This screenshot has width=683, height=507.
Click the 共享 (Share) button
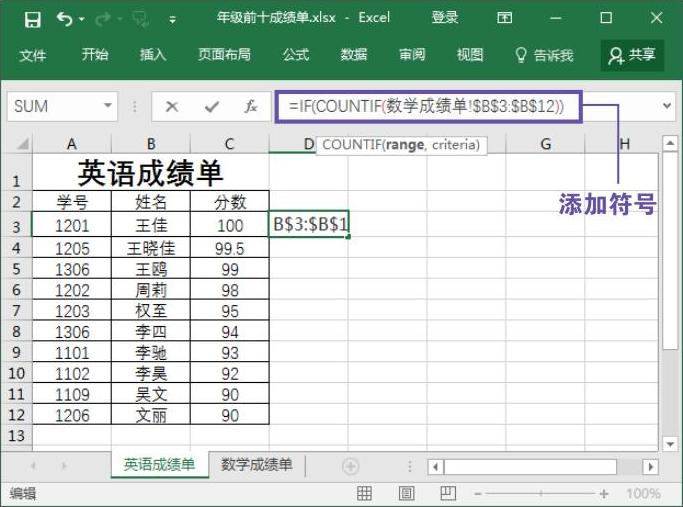click(x=632, y=55)
